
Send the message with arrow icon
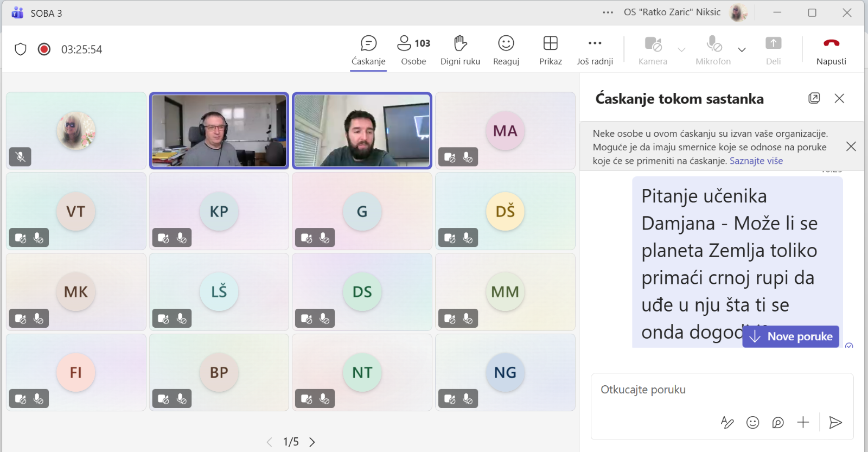835,423
